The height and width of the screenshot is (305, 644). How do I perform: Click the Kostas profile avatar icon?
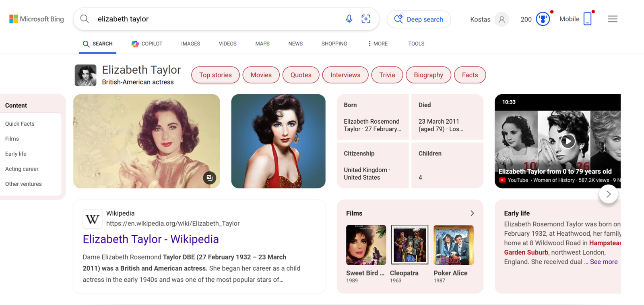click(502, 19)
